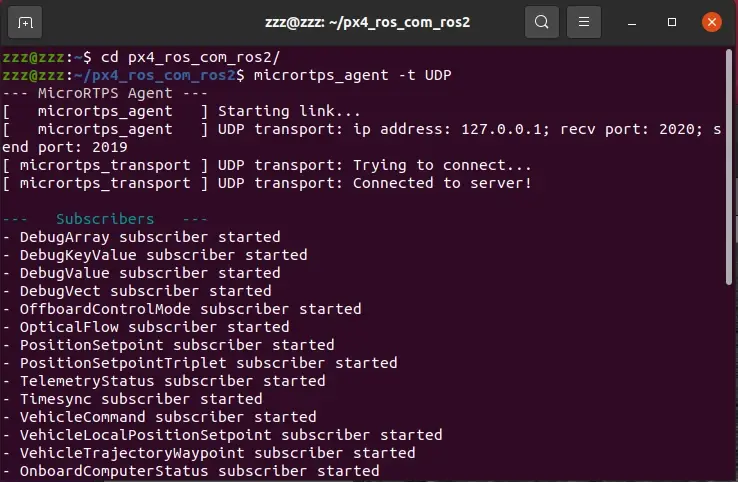This screenshot has height=482, width=738.
Task: Click the 127.0.0.1 ip address text
Action: coord(502,129)
